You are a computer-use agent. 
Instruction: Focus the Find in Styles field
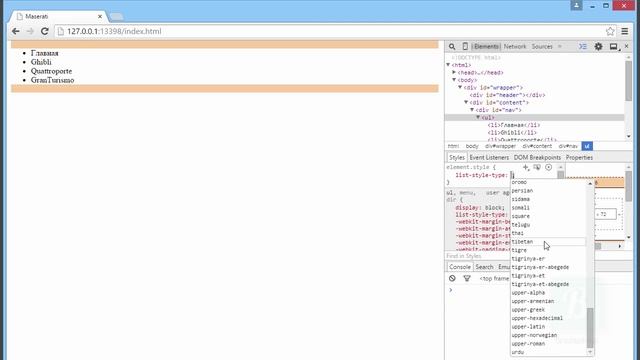pos(478,256)
